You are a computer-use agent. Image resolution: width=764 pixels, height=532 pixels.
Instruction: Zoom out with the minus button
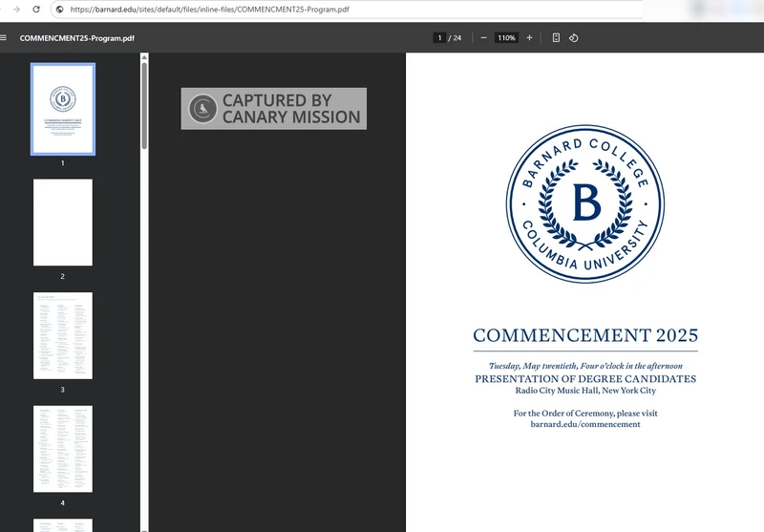[x=484, y=38]
